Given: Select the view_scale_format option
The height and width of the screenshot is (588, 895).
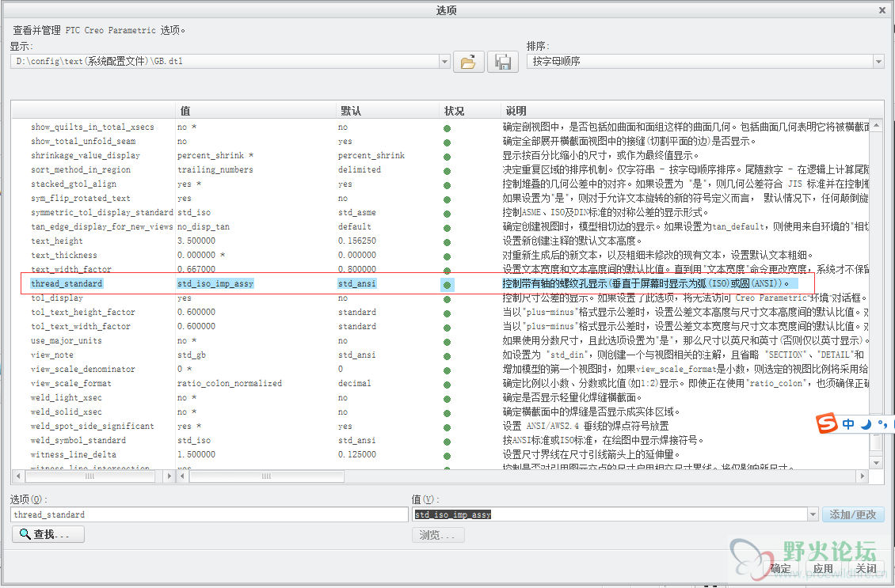Looking at the screenshot, I should 70,383.
